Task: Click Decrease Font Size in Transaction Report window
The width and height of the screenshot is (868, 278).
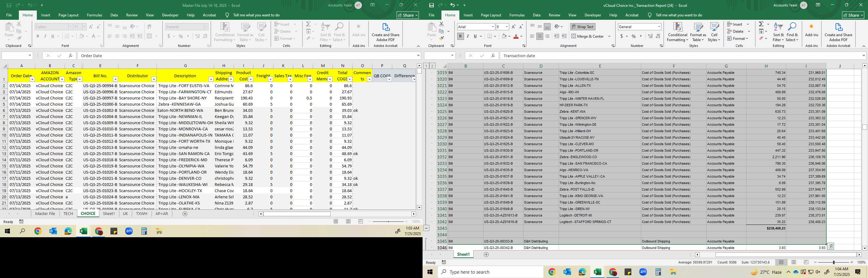Action: [x=521, y=27]
